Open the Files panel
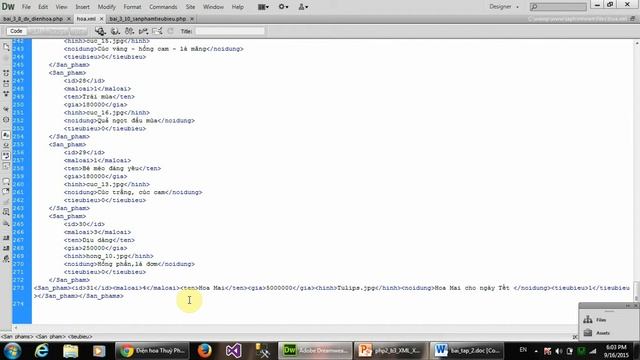This screenshot has height=360, width=640. 601,320
